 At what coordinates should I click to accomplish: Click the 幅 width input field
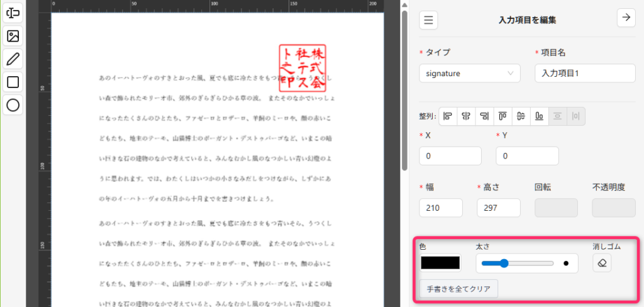click(441, 208)
